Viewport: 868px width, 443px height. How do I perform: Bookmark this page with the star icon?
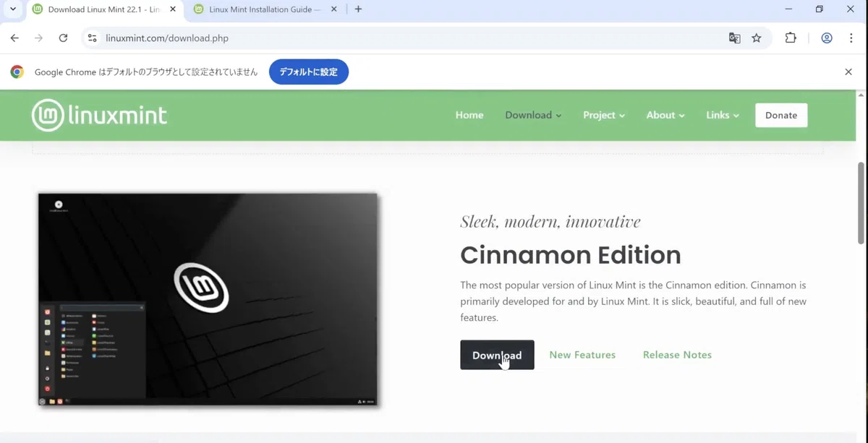[757, 38]
